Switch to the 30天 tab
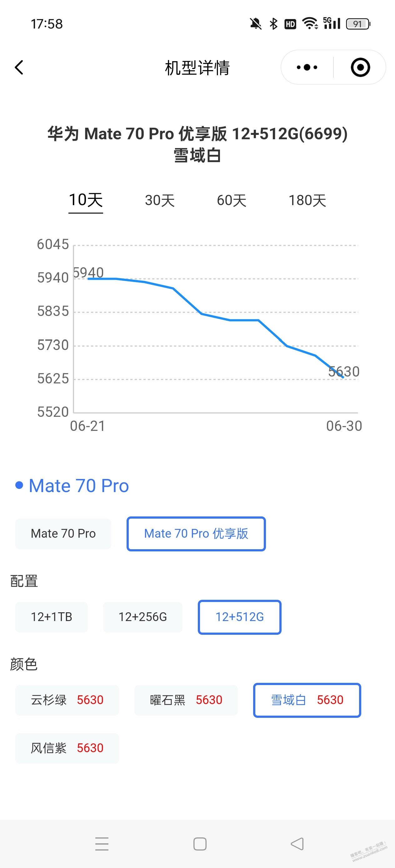 pyautogui.click(x=160, y=200)
